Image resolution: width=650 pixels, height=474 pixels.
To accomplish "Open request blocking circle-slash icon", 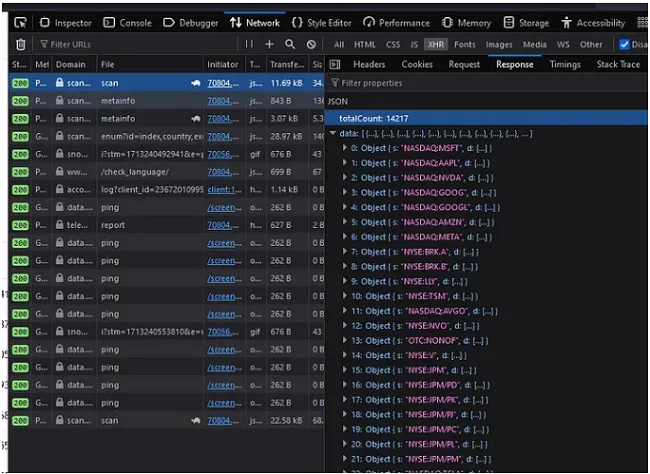I will 311,44.
